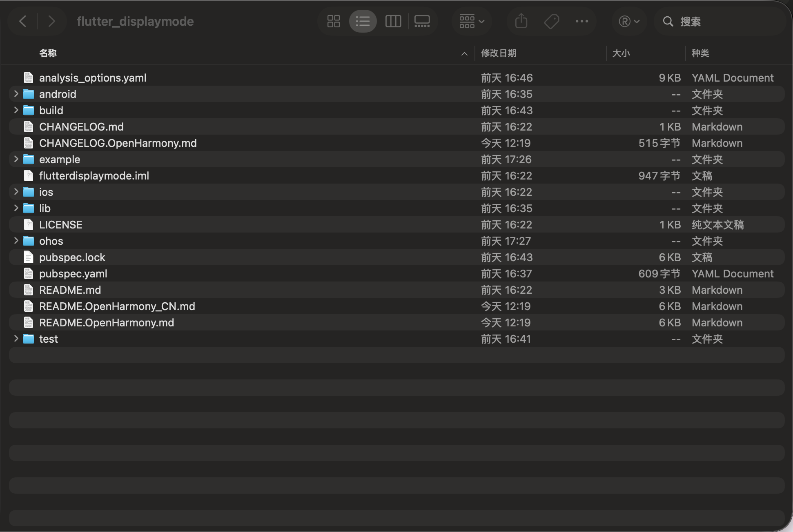Switch to list view
The width and height of the screenshot is (793, 532).
click(363, 21)
